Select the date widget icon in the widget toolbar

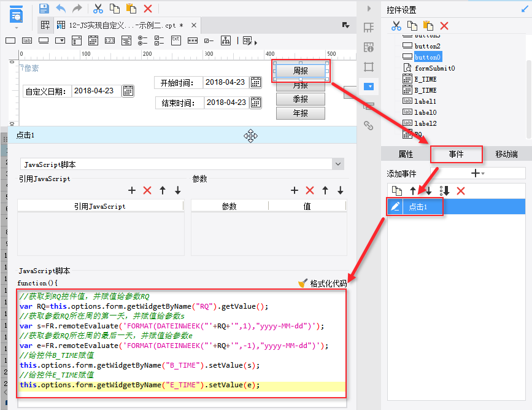[93, 41]
